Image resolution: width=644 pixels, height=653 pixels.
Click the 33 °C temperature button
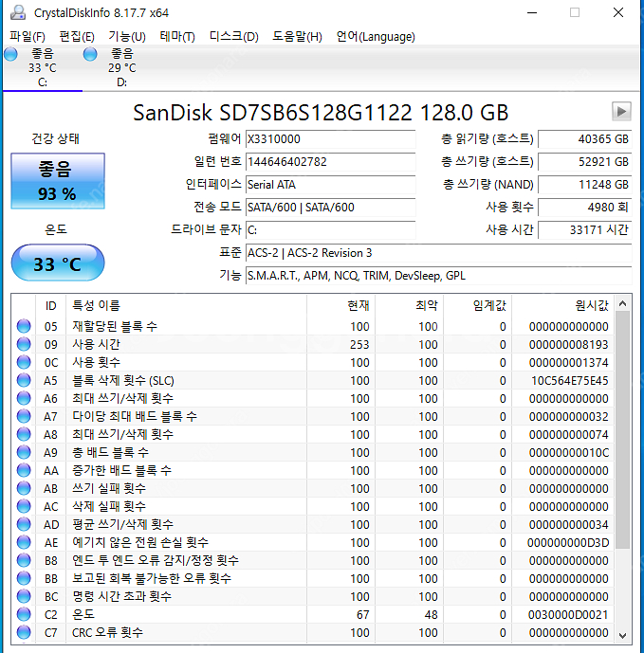coord(58,263)
